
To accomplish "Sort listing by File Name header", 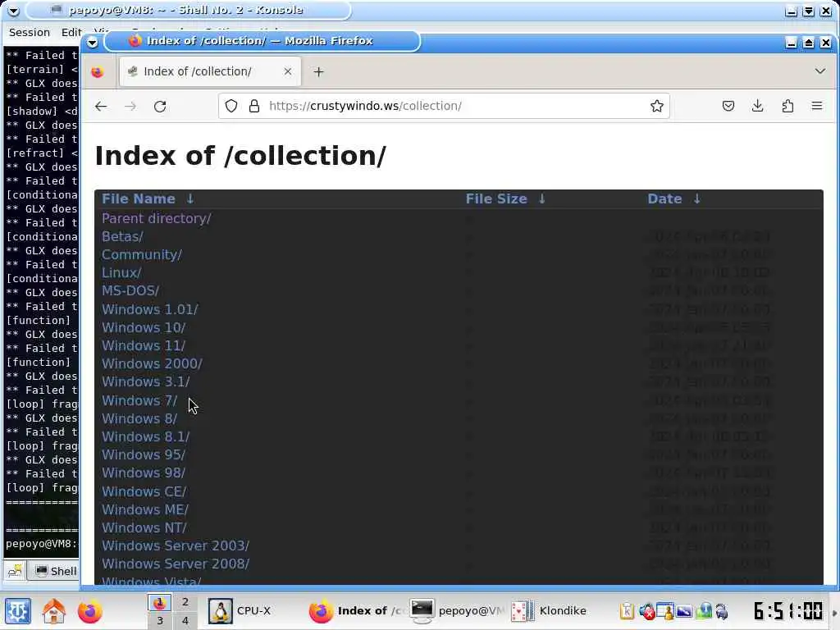I will (x=138, y=199).
